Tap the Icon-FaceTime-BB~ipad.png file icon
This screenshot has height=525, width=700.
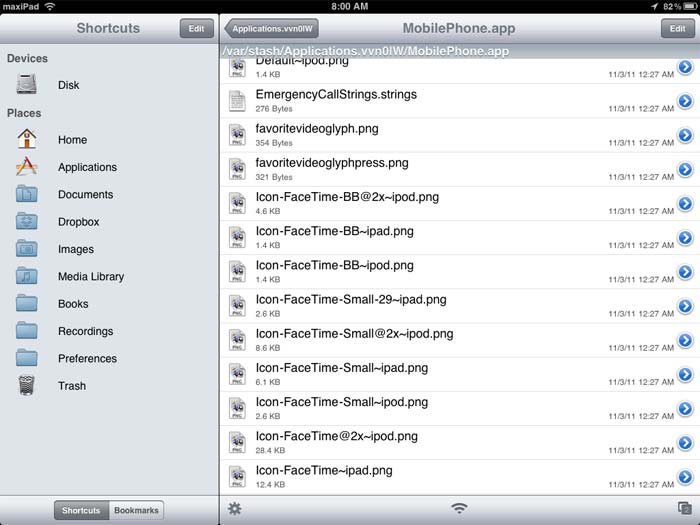[237, 238]
